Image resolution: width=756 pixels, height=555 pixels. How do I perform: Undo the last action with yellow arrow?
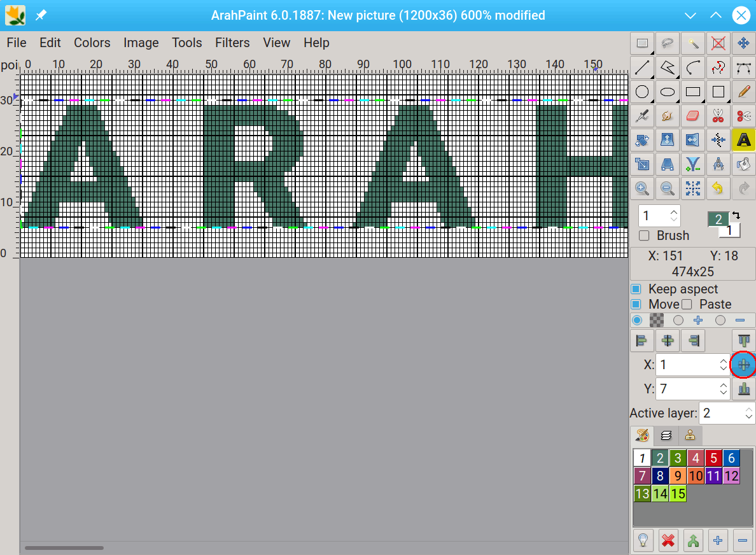(718, 188)
